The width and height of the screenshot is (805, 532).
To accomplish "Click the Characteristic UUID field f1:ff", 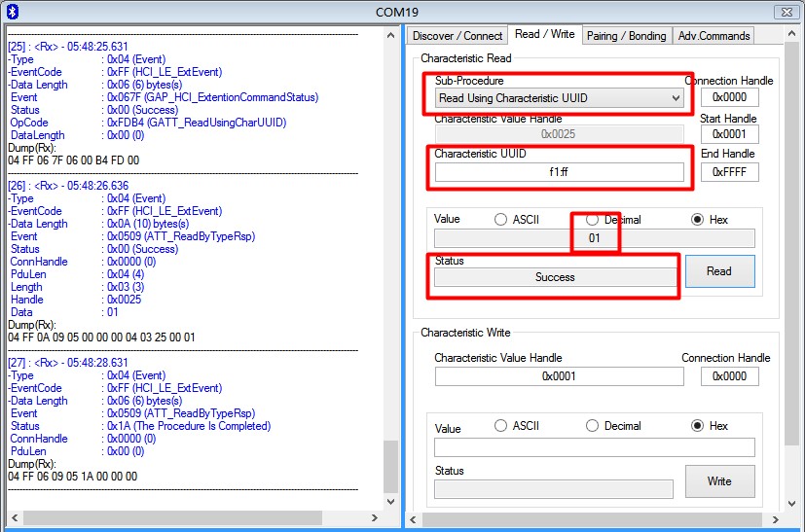I will (x=559, y=172).
